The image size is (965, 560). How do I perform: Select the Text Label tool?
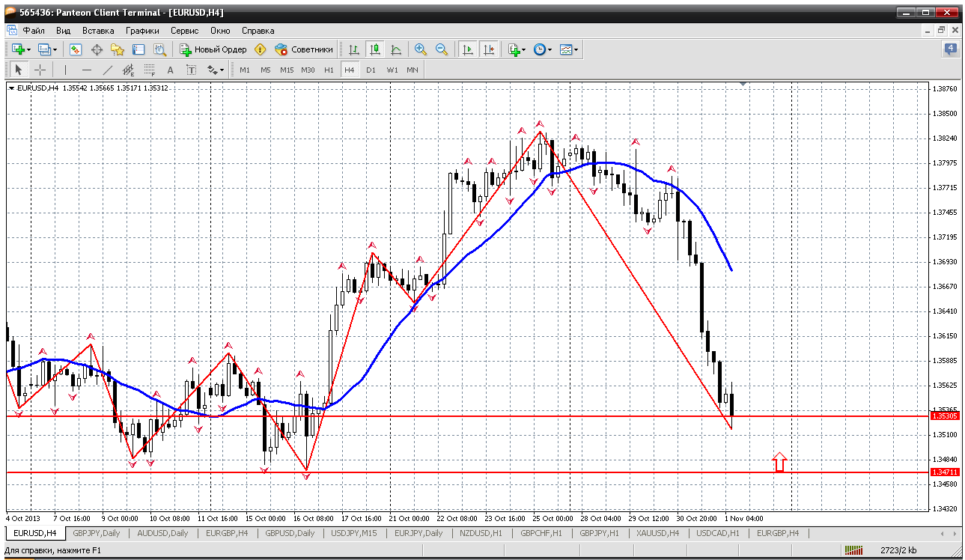click(191, 70)
